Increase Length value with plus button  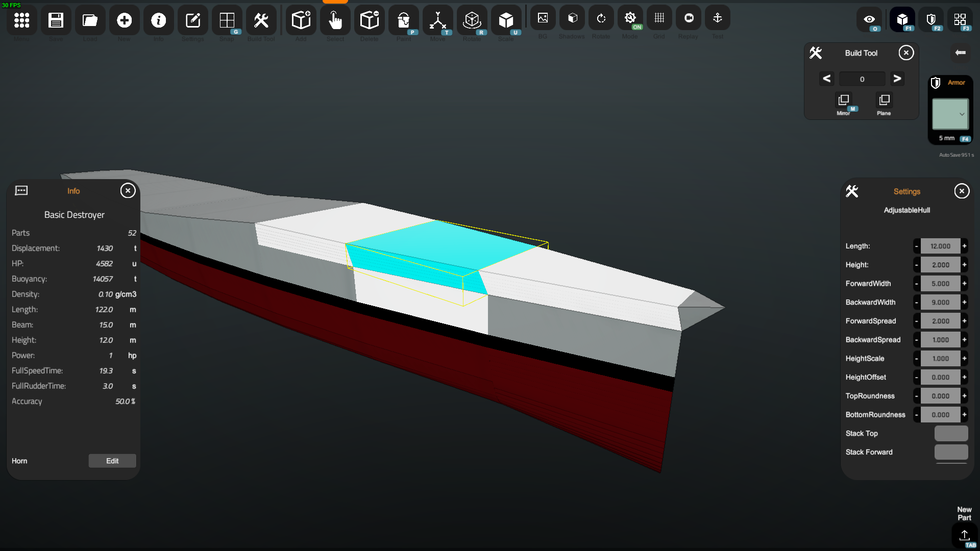click(x=964, y=246)
